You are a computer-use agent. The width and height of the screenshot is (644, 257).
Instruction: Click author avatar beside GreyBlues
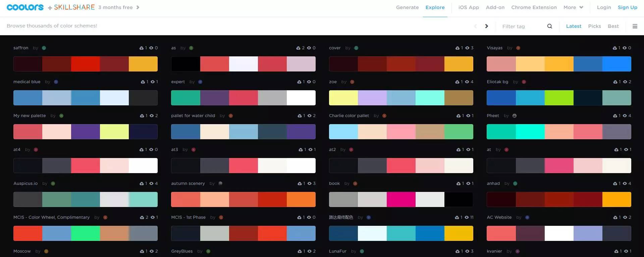(208, 251)
